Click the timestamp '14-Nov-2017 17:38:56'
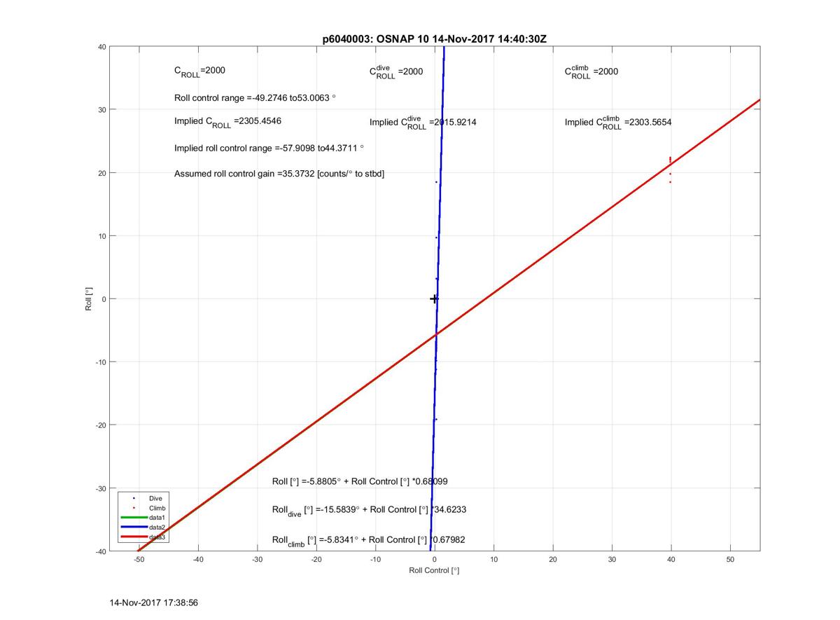The image size is (840, 620). [x=155, y=602]
